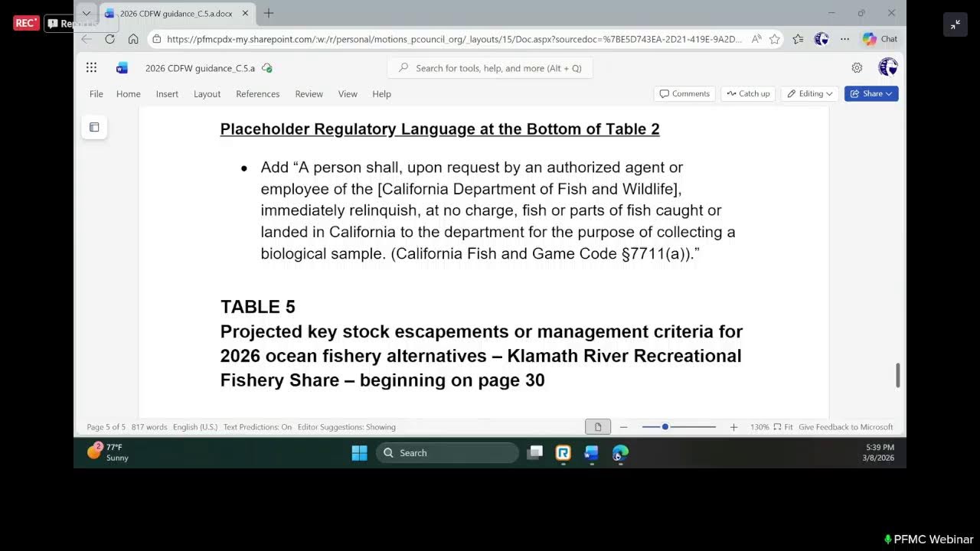
Task: Open browser Settings and more ellipsis
Action: (x=844, y=38)
